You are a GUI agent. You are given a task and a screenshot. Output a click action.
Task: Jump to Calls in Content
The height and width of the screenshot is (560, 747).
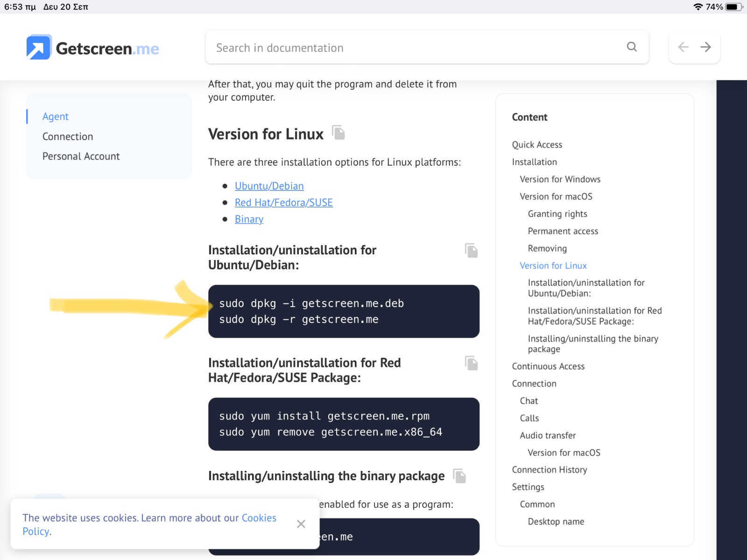click(529, 418)
